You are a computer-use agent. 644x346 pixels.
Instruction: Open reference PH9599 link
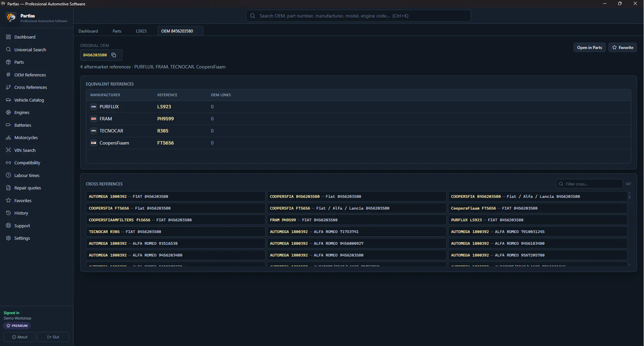coord(165,119)
